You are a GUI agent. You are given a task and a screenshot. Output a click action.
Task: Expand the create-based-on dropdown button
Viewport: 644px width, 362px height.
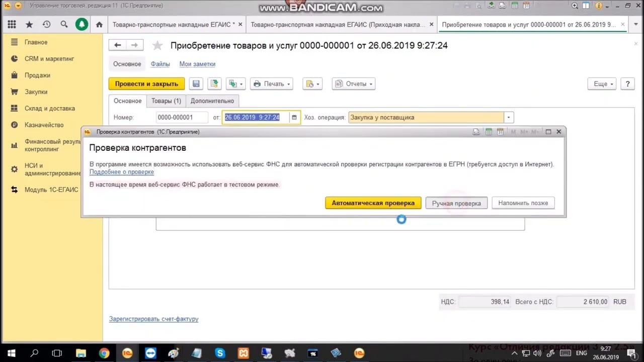click(235, 84)
